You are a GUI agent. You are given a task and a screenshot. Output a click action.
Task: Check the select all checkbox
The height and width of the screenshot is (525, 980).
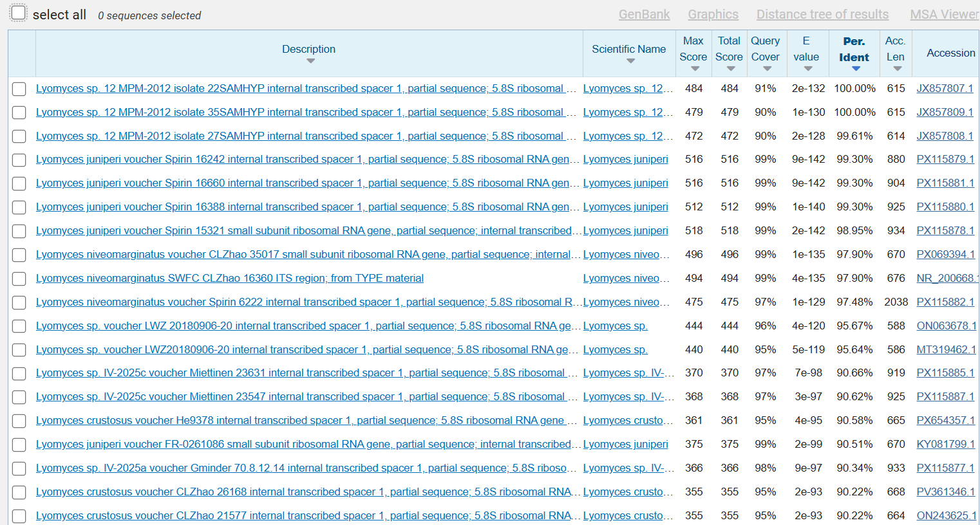tap(18, 13)
